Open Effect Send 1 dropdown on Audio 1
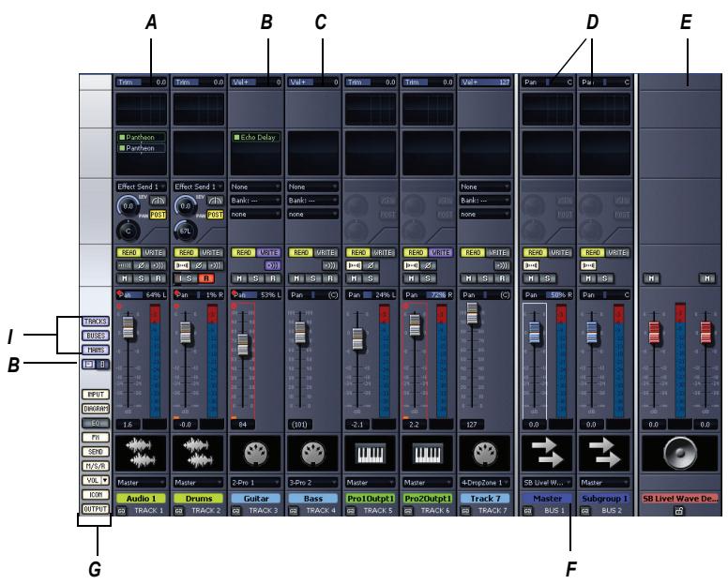Image resolution: width=728 pixels, height=584 pixels. (141, 187)
